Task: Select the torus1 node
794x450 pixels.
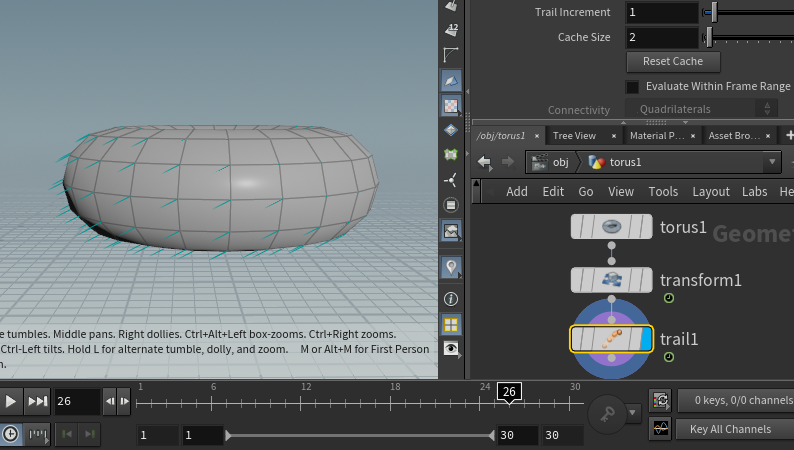Action: (x=612, y=226)
